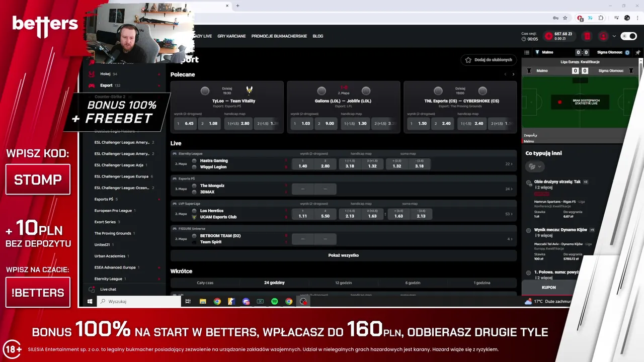Select Cały czas time filter tab

pyautogui.click(x=205, y=283)
